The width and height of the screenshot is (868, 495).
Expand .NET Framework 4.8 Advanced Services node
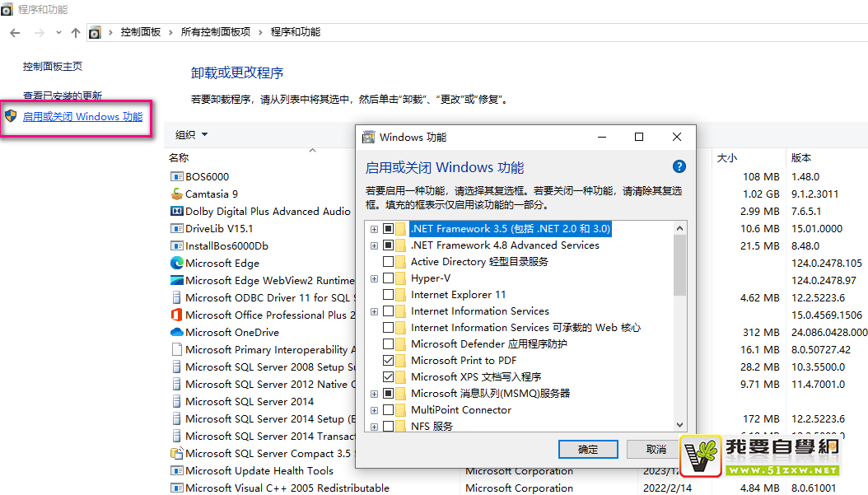tap(374, 245)
